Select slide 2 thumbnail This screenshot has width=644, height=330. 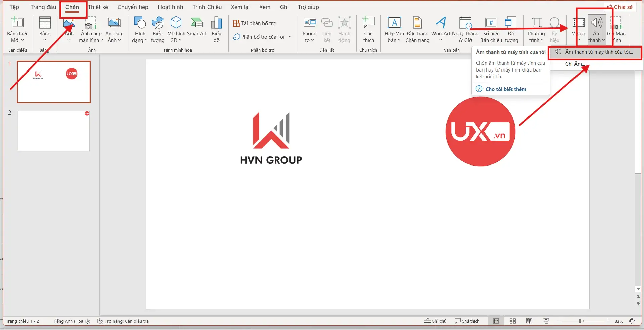(53, 131)
